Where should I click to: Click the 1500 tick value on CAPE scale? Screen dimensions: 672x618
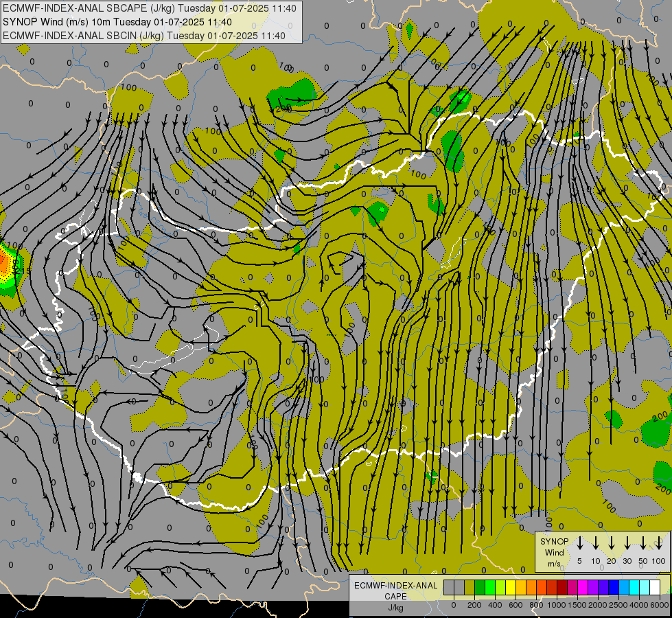point(577,605)
